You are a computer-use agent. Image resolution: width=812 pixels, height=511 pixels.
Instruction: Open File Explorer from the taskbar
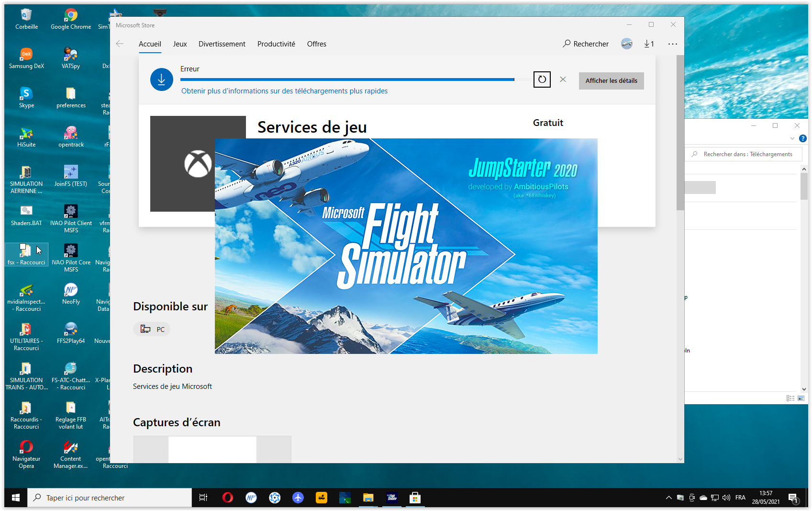coord(368,498)
